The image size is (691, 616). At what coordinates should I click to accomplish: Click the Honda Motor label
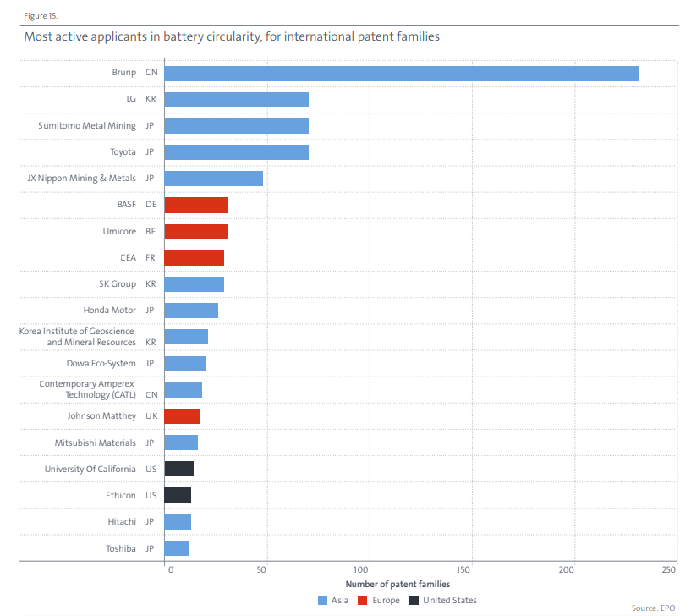(110, 310)
